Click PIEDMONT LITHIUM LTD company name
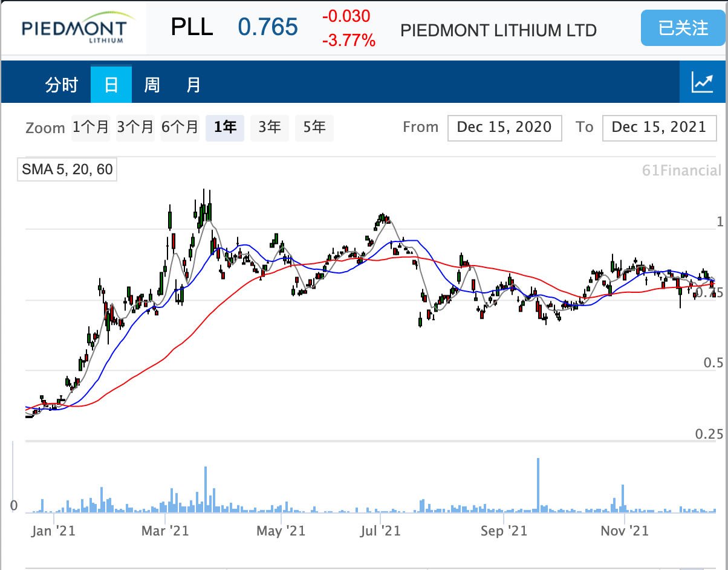The image size is (728, 570). click(x=499, y=30)
